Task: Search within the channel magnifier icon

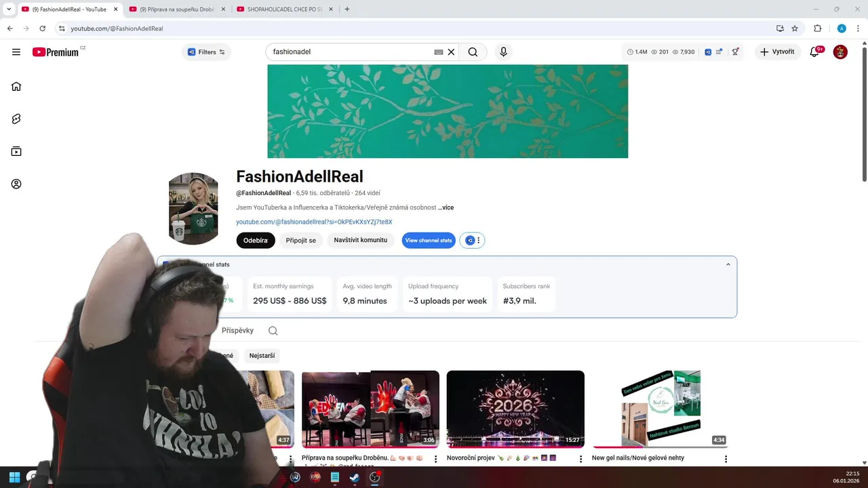Action: coord(273,331)
